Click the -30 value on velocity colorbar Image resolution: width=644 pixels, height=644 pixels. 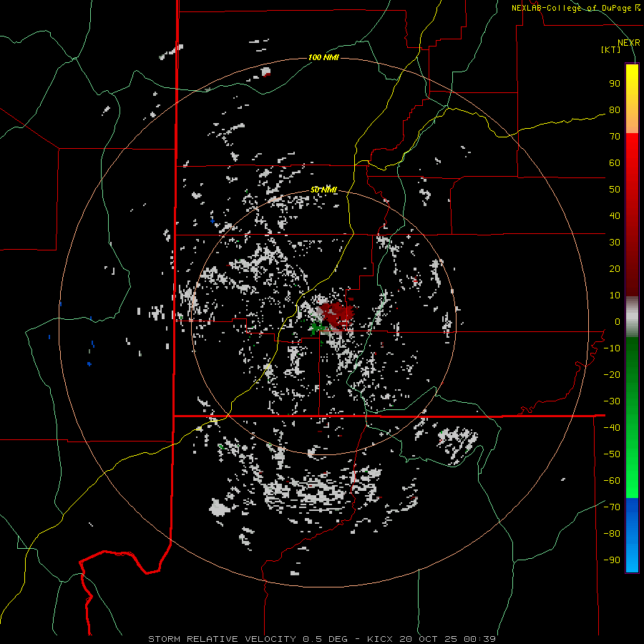click(x=612, y=401)
